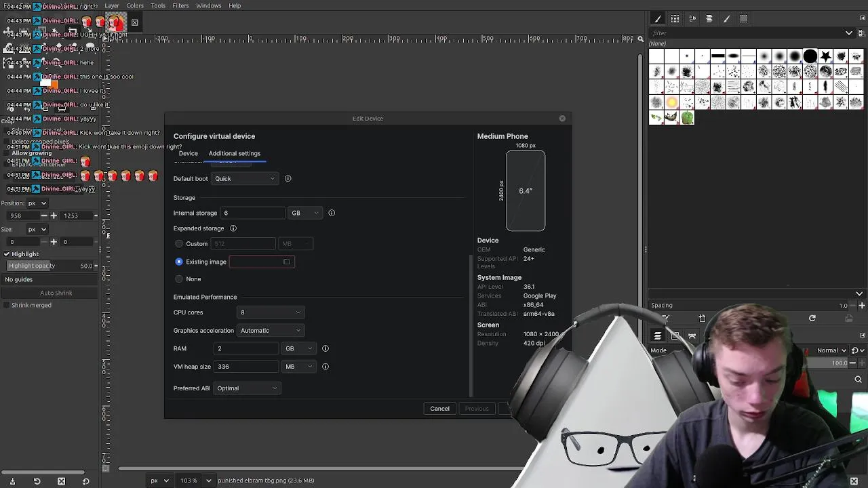
Task: Open the VM heap size MB dropdown
Action: click(x=299, y=367)
